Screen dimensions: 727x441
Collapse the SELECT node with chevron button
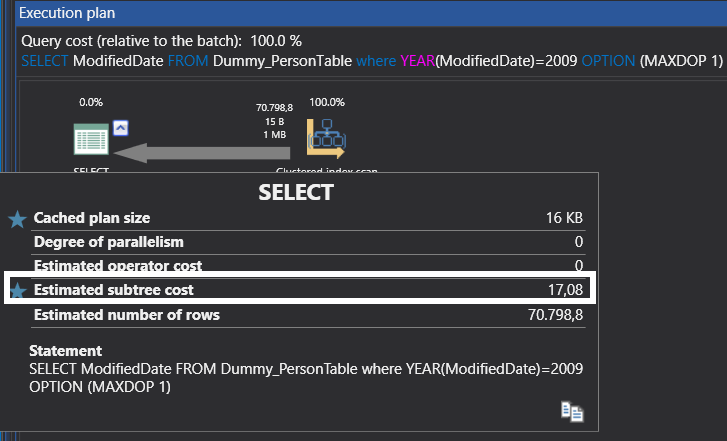(x=120, y=126)
